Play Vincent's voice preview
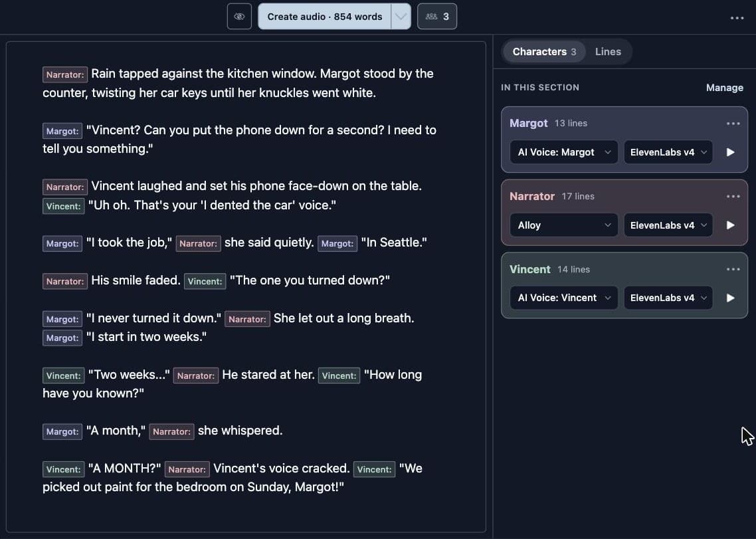The image size is (756, 539). click(x=731, y=298)
